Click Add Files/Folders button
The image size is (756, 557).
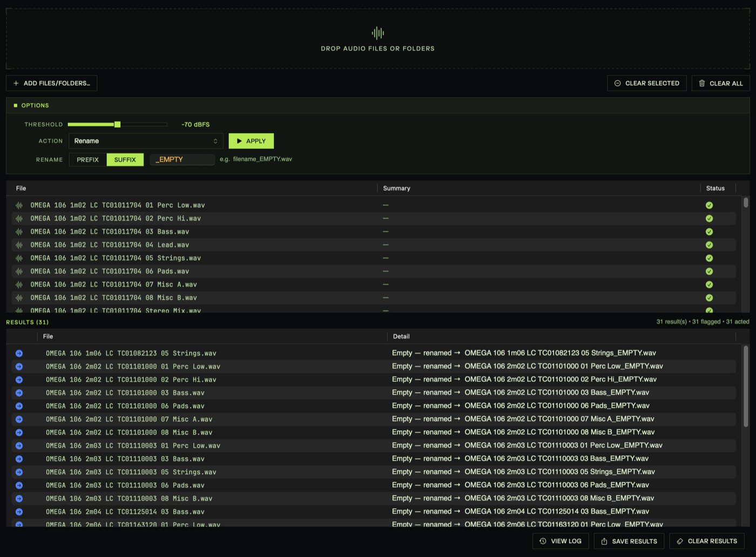click(x=51, y=83)
